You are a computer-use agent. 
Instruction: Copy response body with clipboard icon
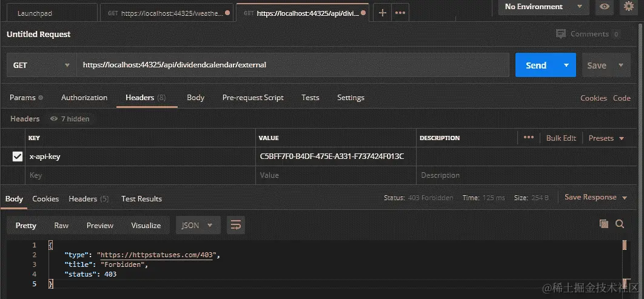click(604, 224)
